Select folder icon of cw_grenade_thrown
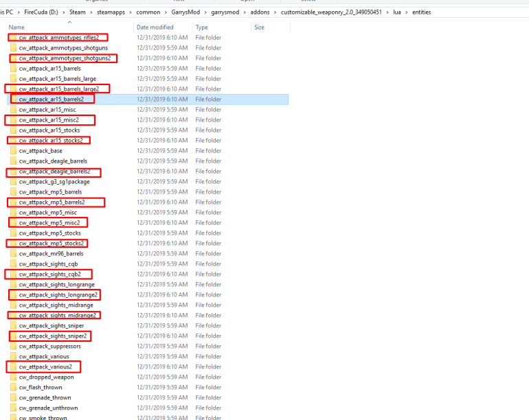The width and height of the screenshot is (529, 420). click(x=13, y=397)
